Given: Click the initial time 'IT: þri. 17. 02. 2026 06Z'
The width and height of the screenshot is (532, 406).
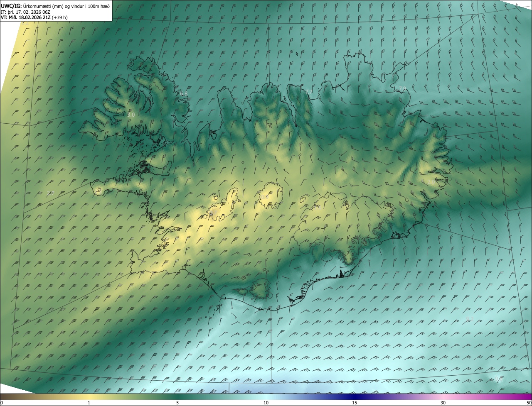Looking at the screenshot, I should 25,12.
